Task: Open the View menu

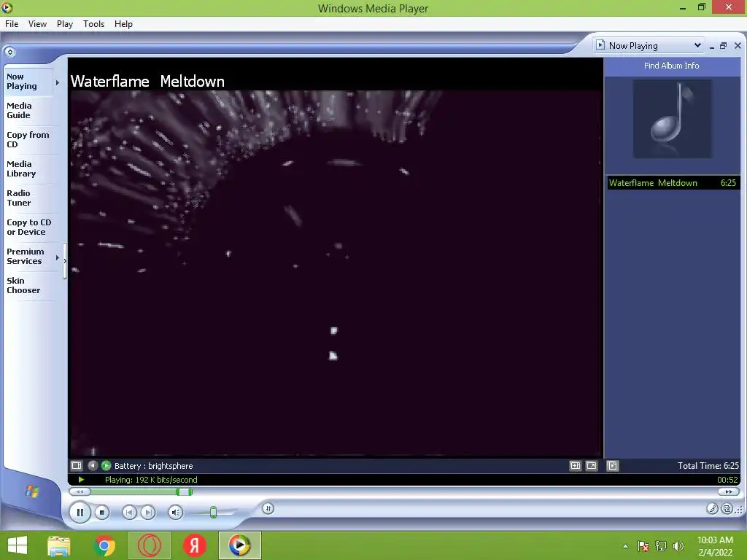Action: [x=37, y=24]
